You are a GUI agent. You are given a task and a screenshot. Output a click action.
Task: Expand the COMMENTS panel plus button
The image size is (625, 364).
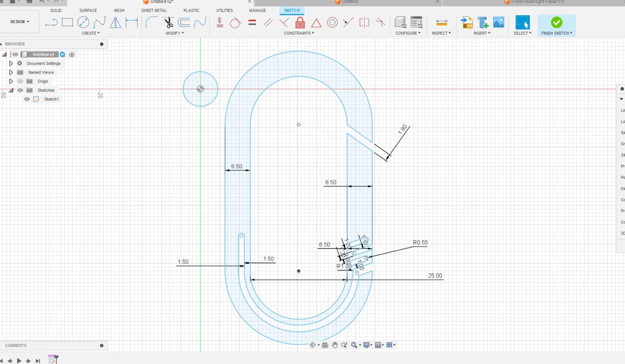(102, 345)
